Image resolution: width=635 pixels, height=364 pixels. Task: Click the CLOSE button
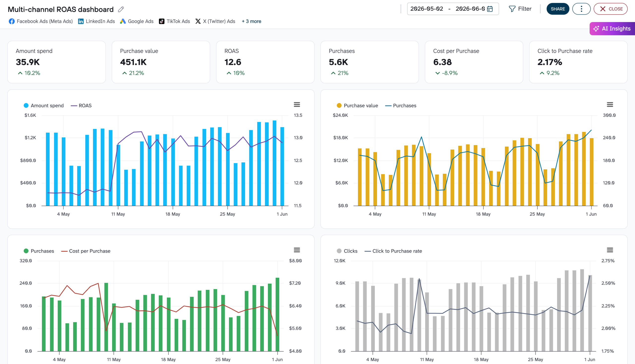(610, 9)
